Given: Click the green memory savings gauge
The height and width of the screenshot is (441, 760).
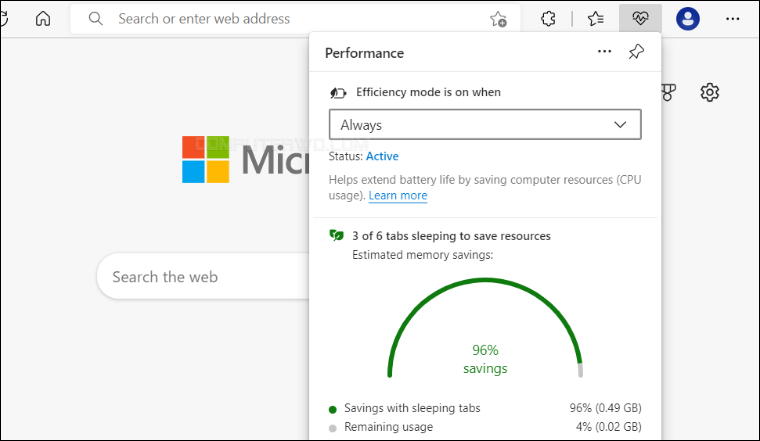Looking at the screenshot, I should pyautogui.click(x=485, y=320).
